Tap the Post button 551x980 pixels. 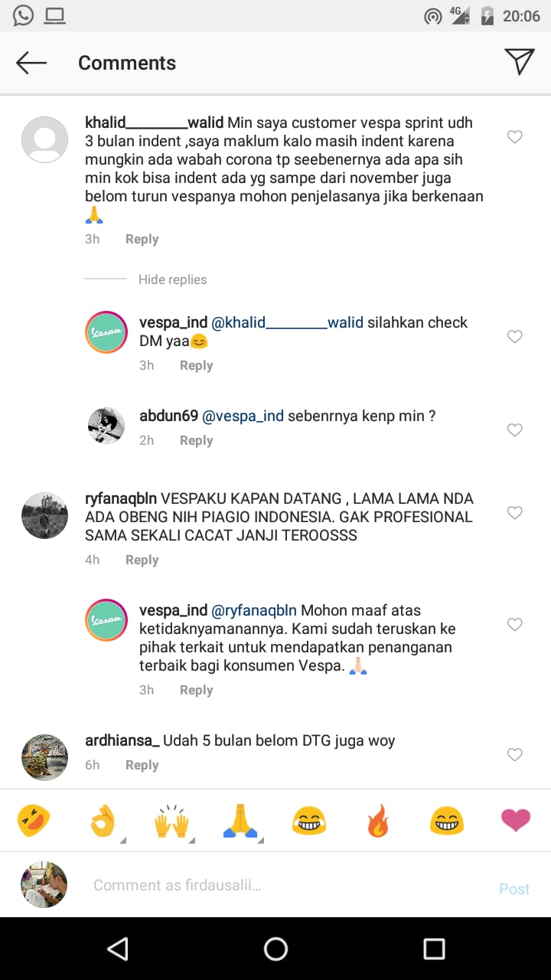(x=514, y=888)
